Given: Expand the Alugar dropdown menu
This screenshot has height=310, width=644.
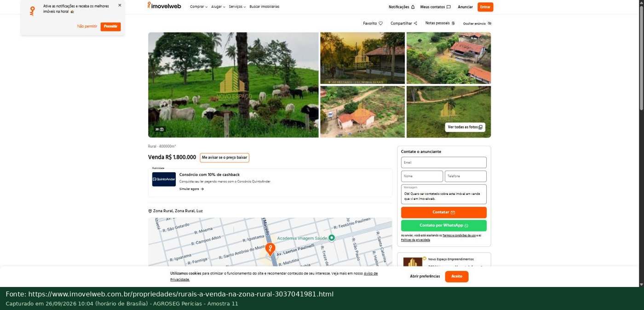Looking at the screenshot, I should (x=218, y=7).
